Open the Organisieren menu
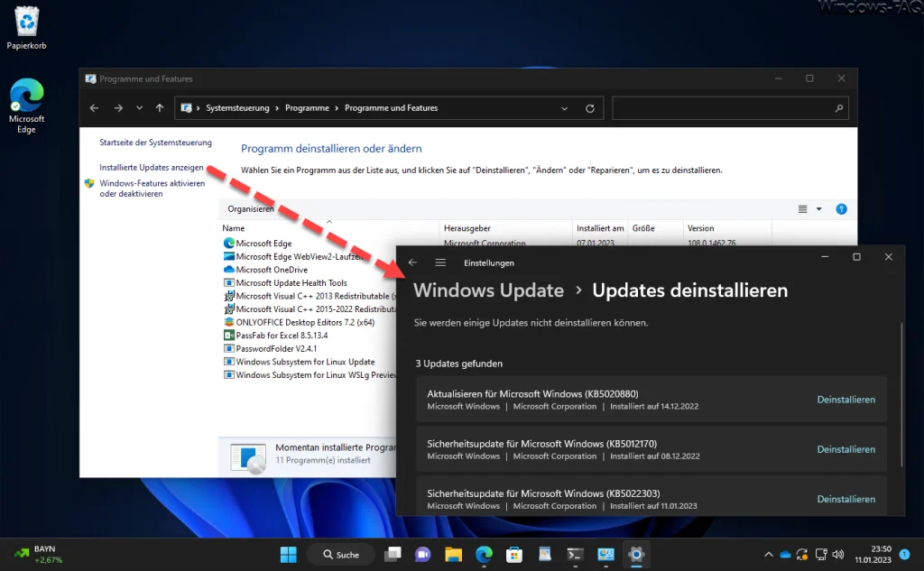Image resolution: width=924 pixels, height=571 pixels. tap(251, 208)
